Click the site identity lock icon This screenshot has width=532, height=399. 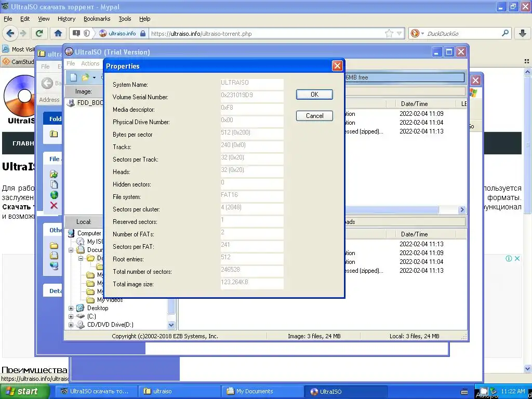(143, 33)
